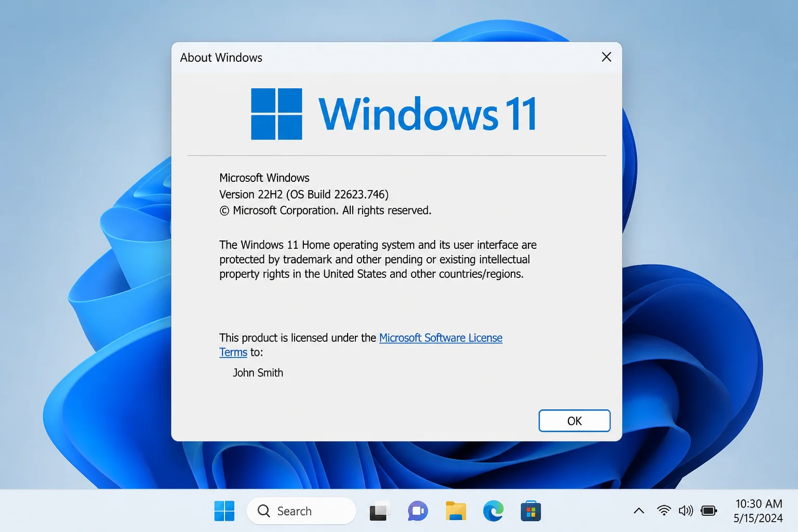Launch the Chat app from the taskbar
The width and height of the screenshot is (798, 532).
[418, 511]
